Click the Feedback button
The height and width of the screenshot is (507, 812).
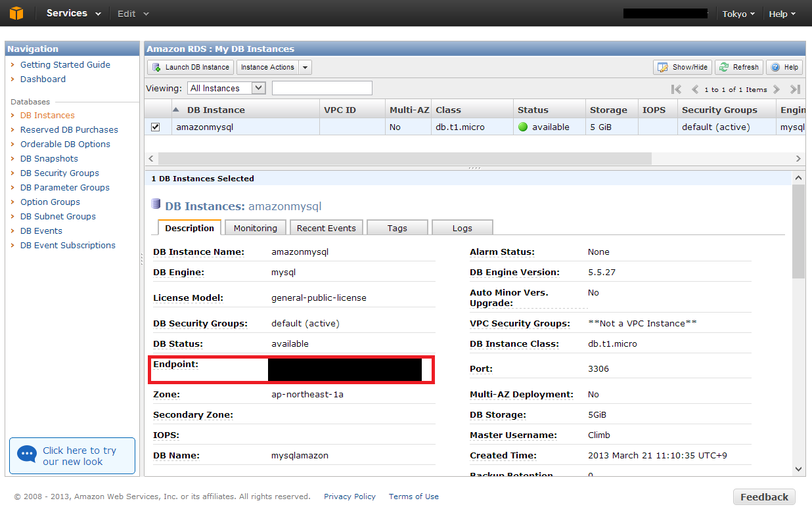[x=764, y=497]
